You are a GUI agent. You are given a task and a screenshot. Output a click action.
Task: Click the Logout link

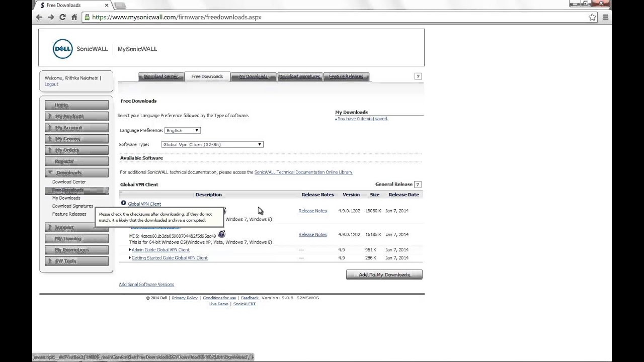(x=51, y=84)
